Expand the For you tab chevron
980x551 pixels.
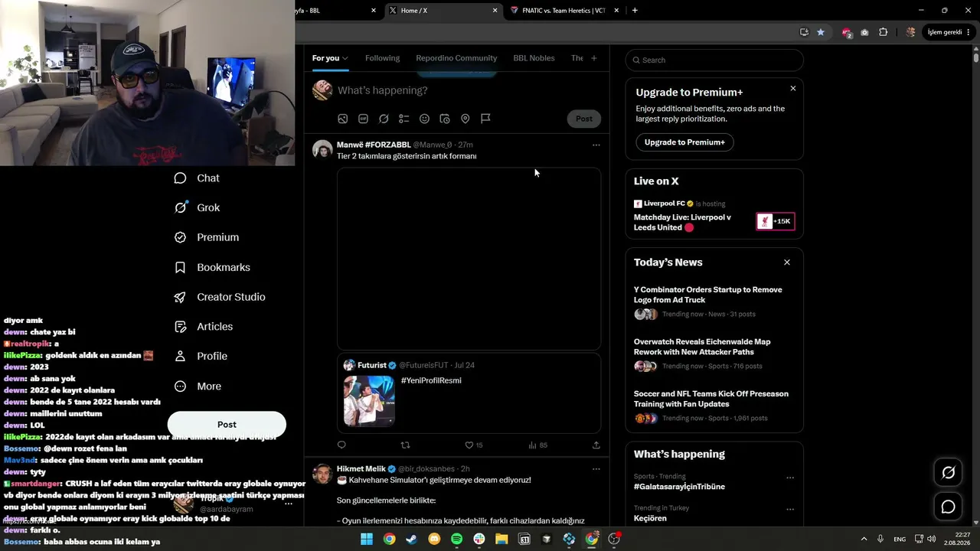345,58
